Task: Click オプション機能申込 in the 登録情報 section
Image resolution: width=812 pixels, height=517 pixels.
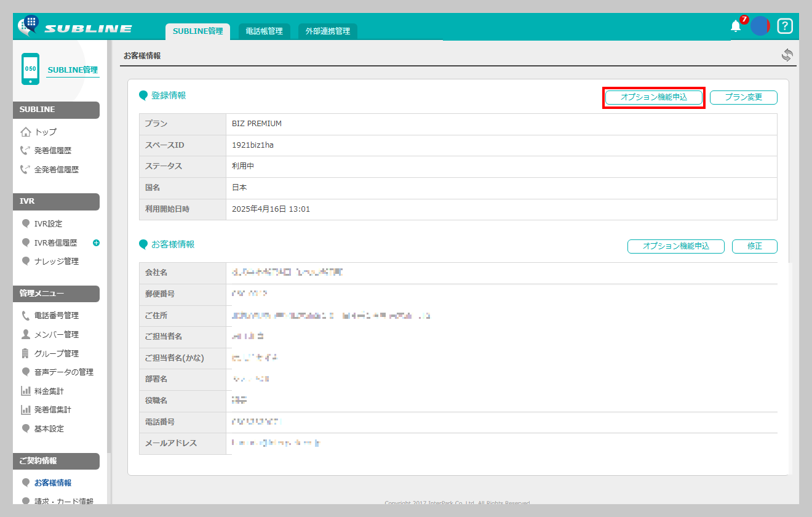Action: click(x=654, y=97)
